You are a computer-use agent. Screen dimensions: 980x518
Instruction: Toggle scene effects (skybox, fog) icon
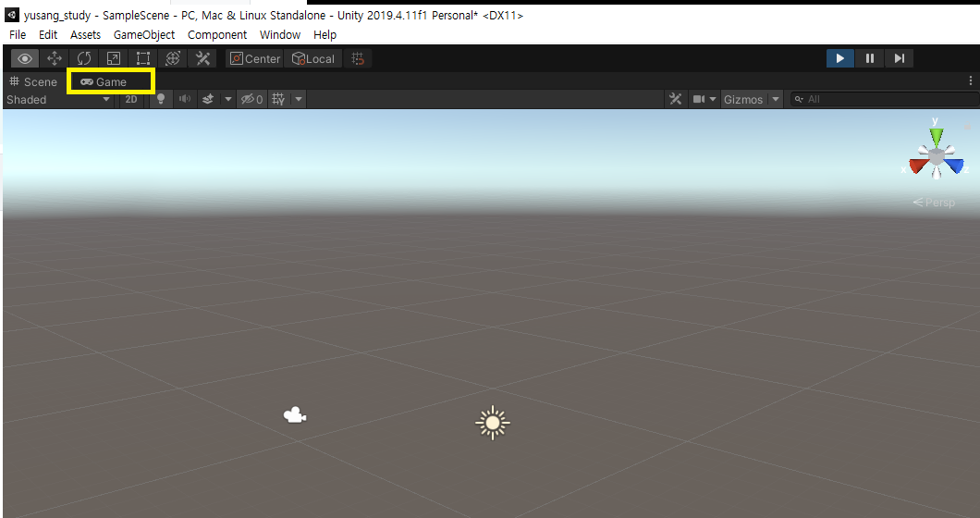coord(208,100)
